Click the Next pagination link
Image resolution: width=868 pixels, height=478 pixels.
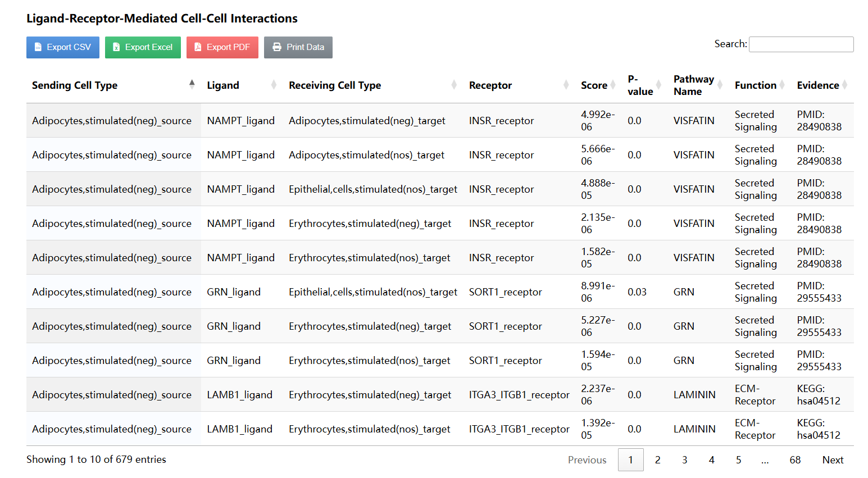pyautogui.click(x=833, y=460)
